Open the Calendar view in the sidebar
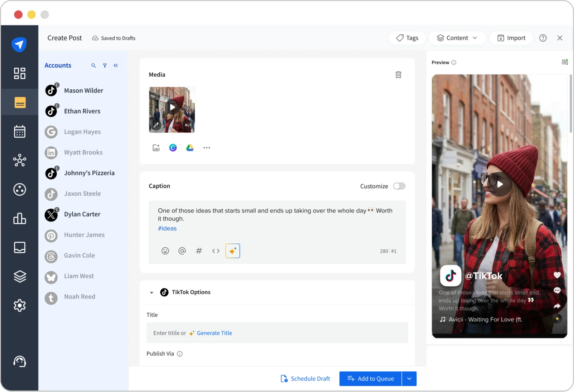 [19, 132]
